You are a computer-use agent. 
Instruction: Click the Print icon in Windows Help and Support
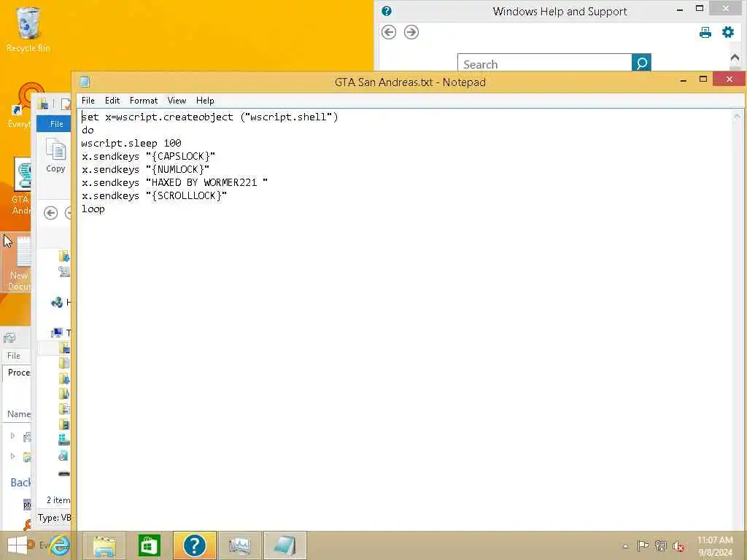point(705,32)
